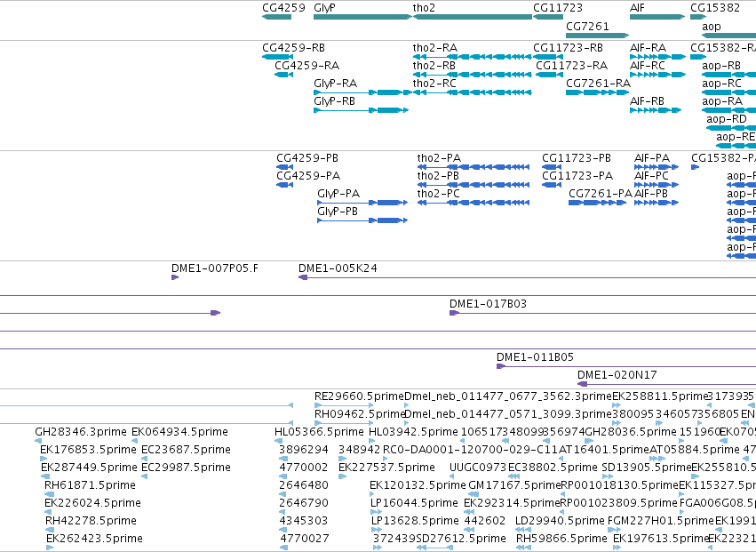Click the tho2-PB protein label

click(438, 176)
